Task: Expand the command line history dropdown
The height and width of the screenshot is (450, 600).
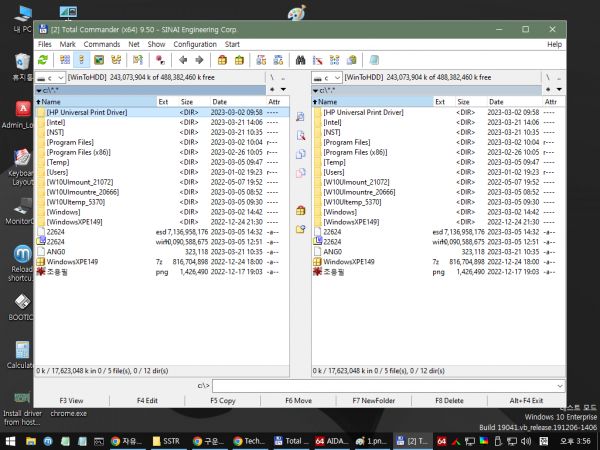Action: 560,386
